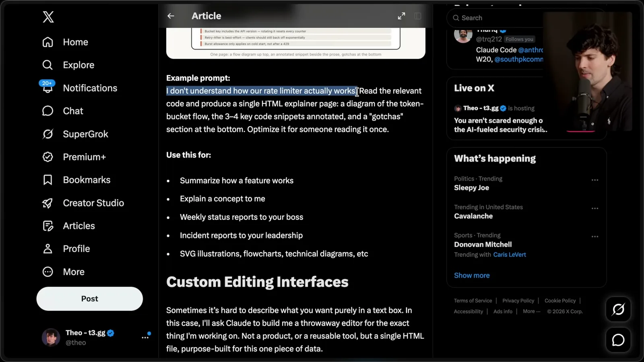The image size is (644, 362).
Task: Open more options for Donovan Mitchell trend
Action: (595, 237)
